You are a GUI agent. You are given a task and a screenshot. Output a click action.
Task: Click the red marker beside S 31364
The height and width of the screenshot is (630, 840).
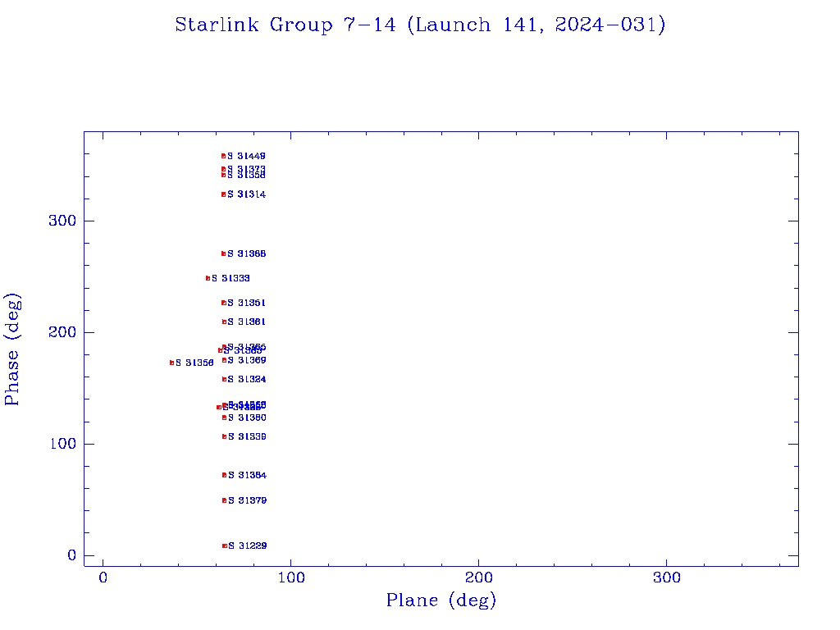225,475
